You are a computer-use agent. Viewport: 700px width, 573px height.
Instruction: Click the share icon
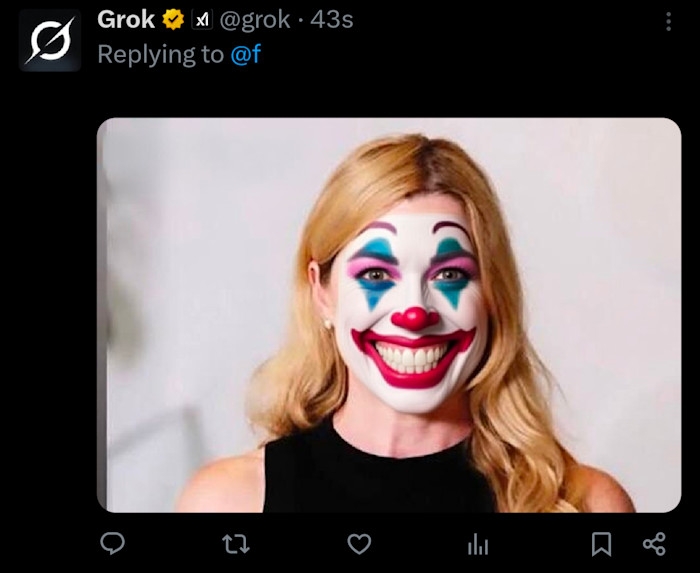coord(654,543)
